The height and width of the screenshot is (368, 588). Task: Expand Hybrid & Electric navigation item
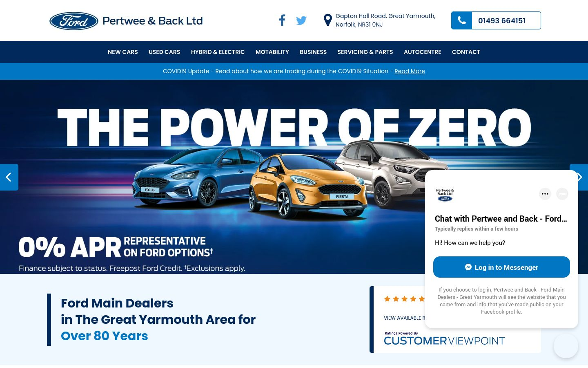coord(218,52)
